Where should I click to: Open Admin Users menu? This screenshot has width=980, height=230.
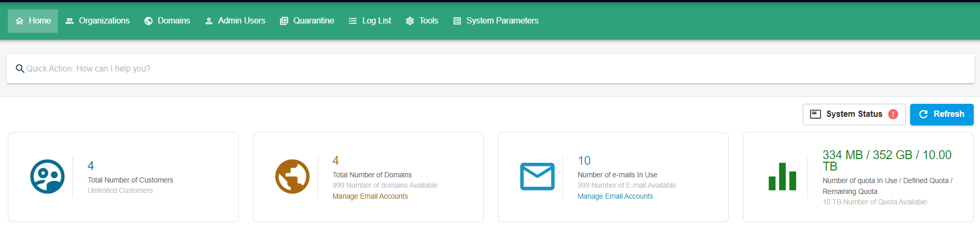[x=235, y=21]
